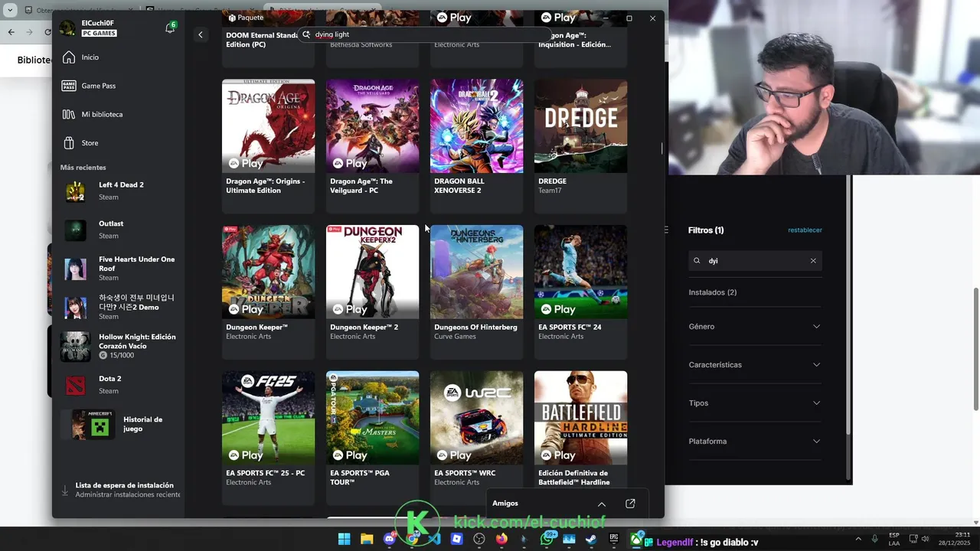
Task: Select Mi biblioteca menu label
Action: [102, 114]
